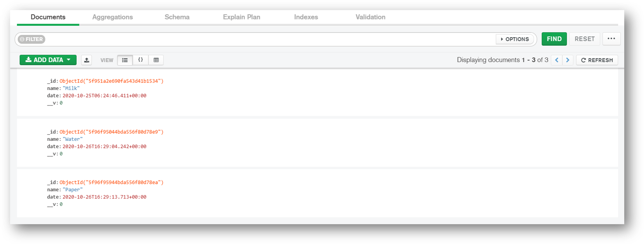Open the Schema tab
Screen dimensions: 644x244
click(177, 17)
